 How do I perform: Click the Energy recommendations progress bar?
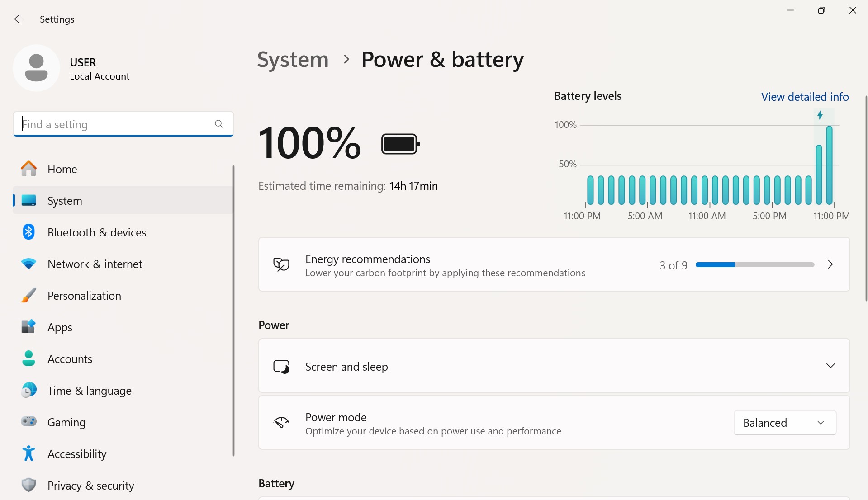coord(754,265)
